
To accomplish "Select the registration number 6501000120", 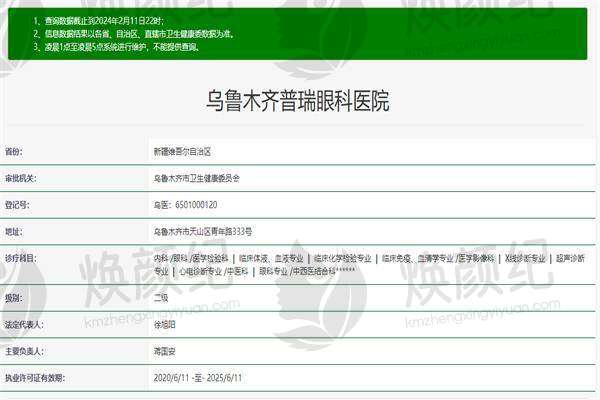I will click(x=196, y=205).
